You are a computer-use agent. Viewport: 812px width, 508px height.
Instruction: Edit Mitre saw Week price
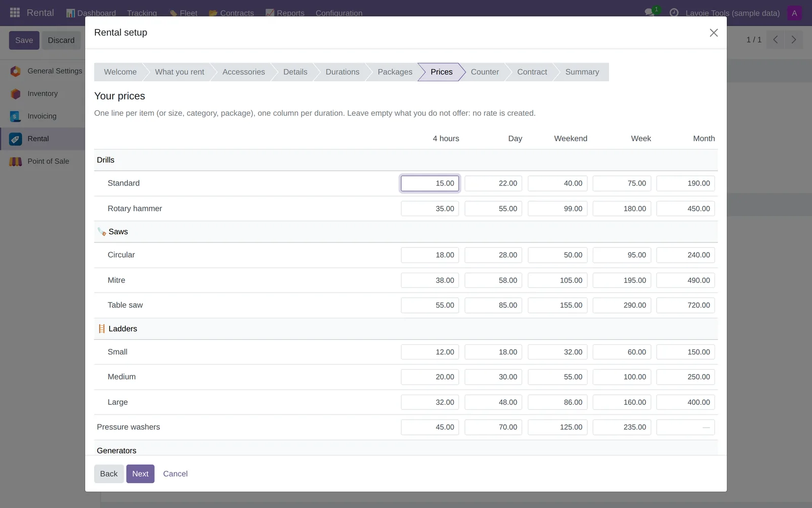[x=622, y=280]
